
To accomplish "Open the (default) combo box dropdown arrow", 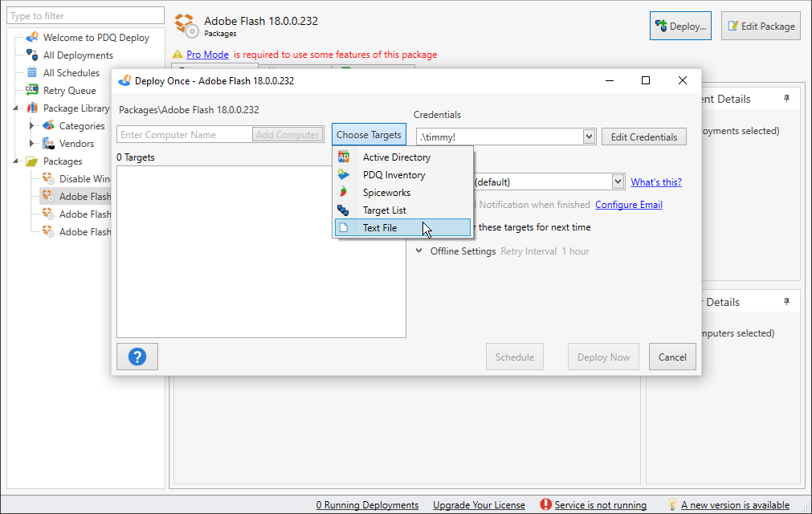I will click(618, 182).
